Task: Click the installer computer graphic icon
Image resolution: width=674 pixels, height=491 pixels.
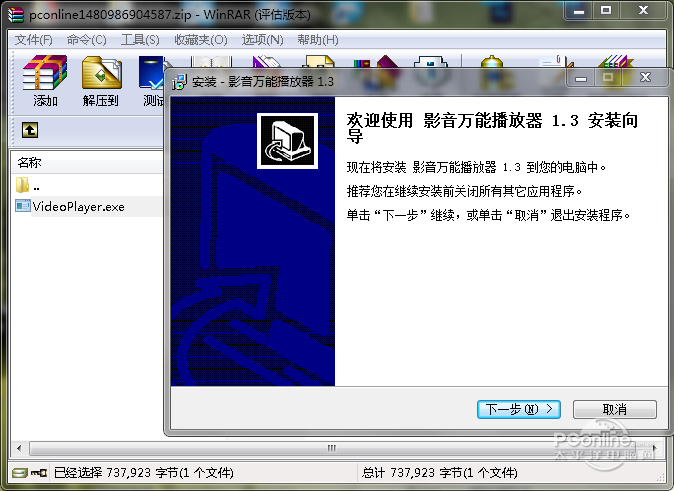Action: coord(287,141)
